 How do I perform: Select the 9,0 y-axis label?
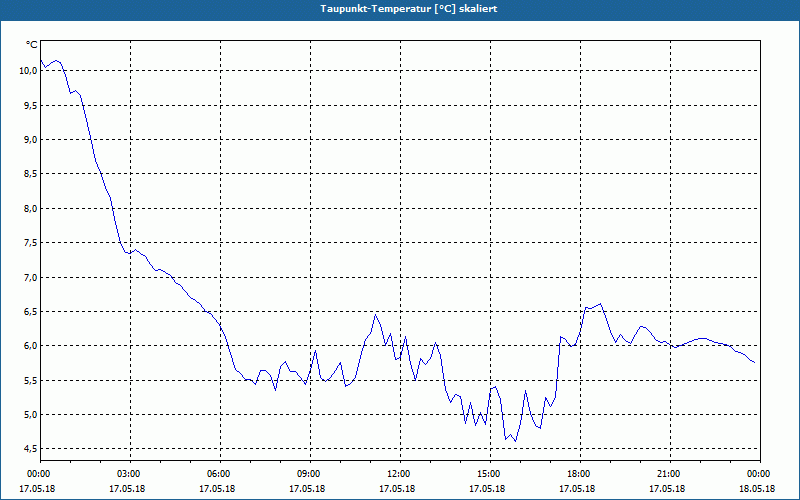(x=31, y=139)
